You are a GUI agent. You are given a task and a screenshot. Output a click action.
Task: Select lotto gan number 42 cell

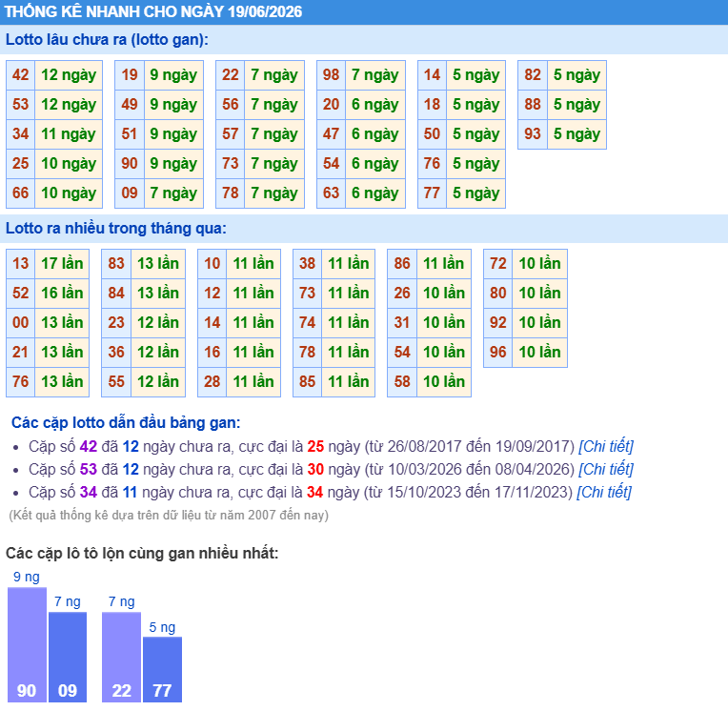[20, 74]
